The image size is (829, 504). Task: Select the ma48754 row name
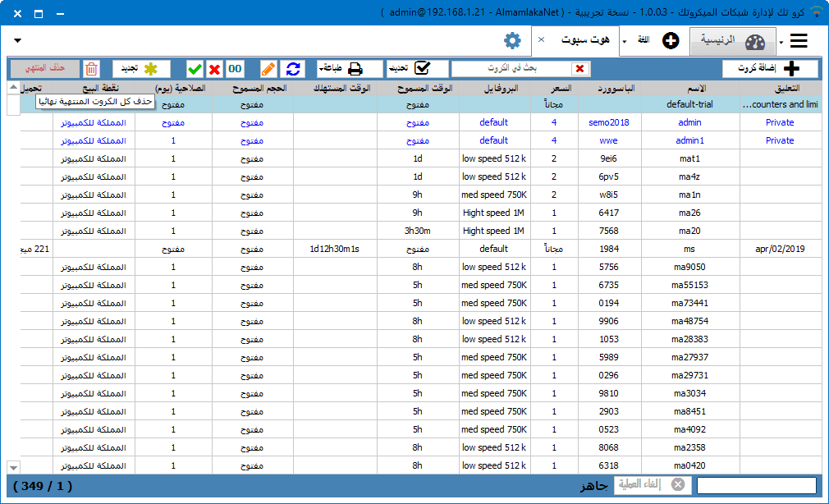click(x=689, y=321)
